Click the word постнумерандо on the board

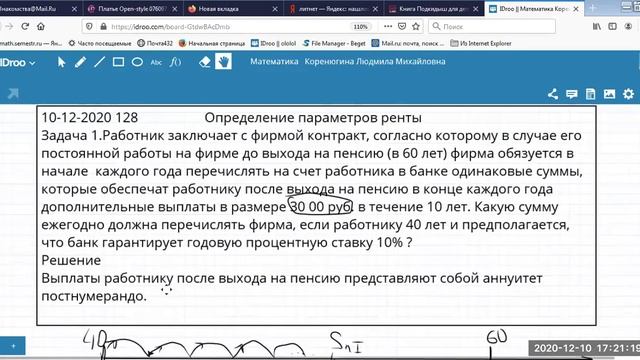point(94,296)
